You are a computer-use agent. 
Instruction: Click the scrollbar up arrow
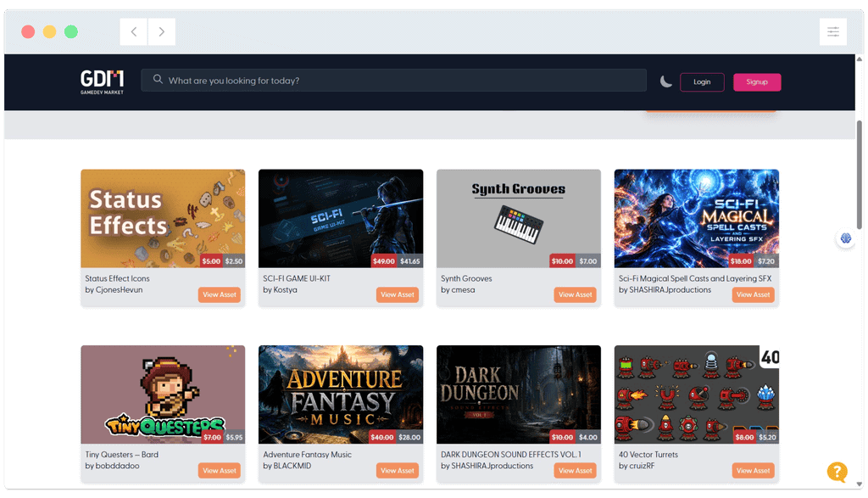(x=860, y=59)
